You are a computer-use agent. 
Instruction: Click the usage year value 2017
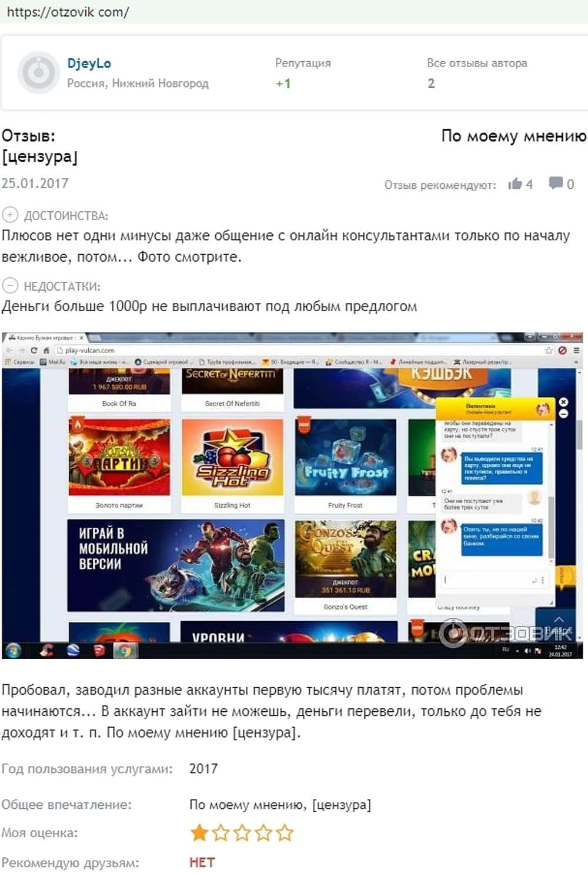click(x=203, y=768)
